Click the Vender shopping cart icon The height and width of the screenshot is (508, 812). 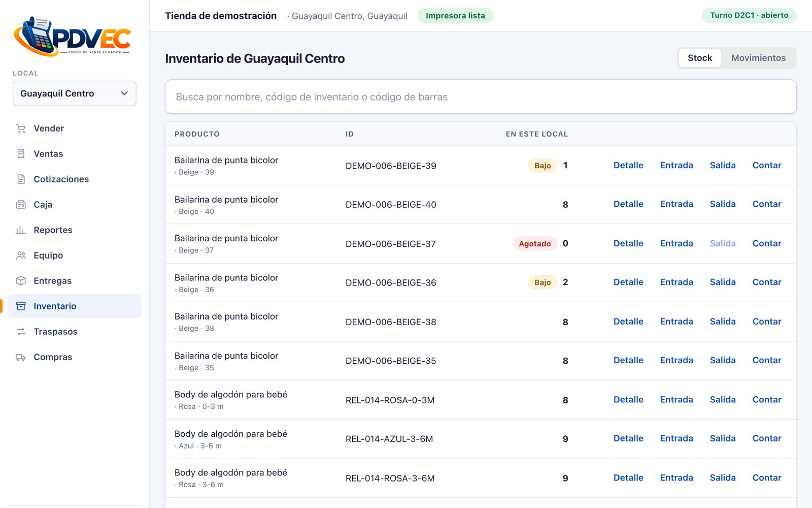click(x=21, y=129)
